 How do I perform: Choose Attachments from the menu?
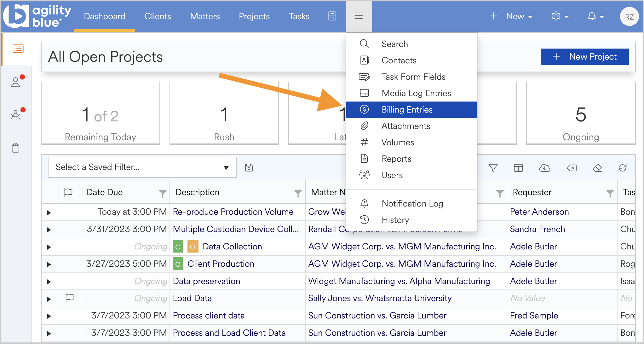pyautogui.click(x=411, y=126)
